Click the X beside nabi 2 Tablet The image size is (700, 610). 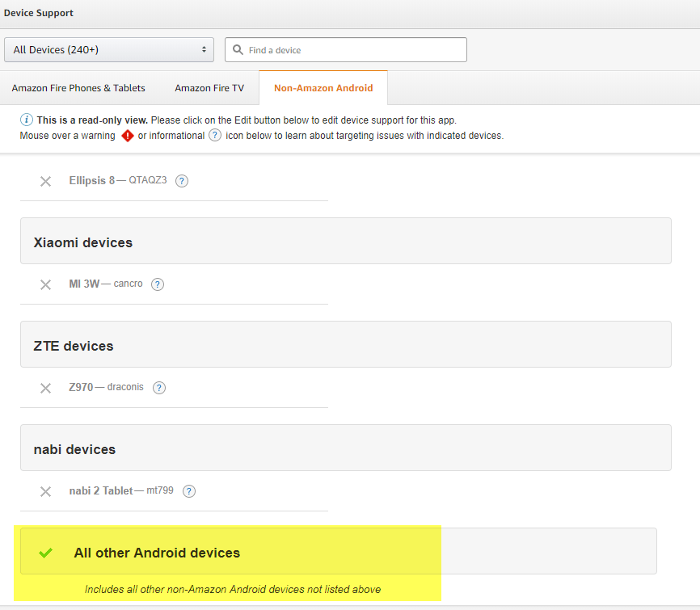click(x=45, y=491)
